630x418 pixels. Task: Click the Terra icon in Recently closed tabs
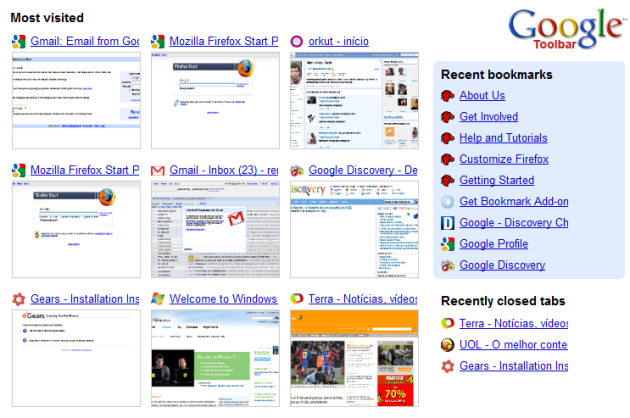coord(448,323)
